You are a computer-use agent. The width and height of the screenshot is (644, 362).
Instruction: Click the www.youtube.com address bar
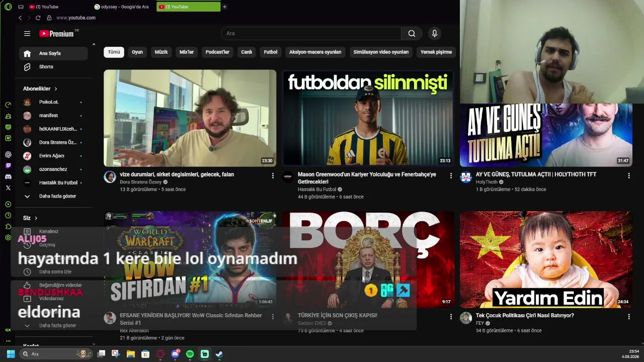(76, 18)
